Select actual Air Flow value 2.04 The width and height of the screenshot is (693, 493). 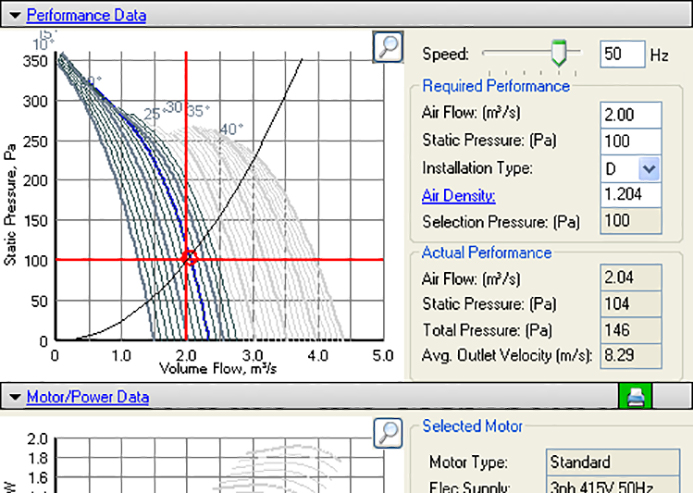(x=631, y=278)
